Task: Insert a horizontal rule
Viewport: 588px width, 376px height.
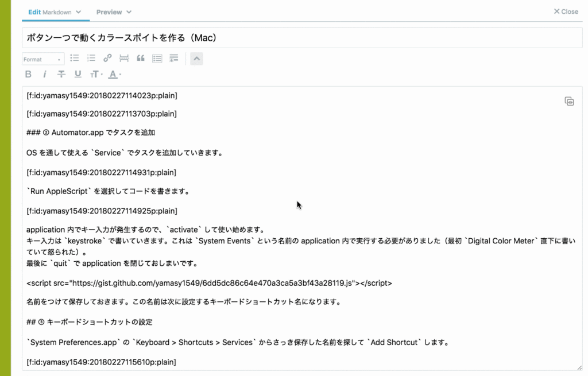Action: (x=124, y=57)
